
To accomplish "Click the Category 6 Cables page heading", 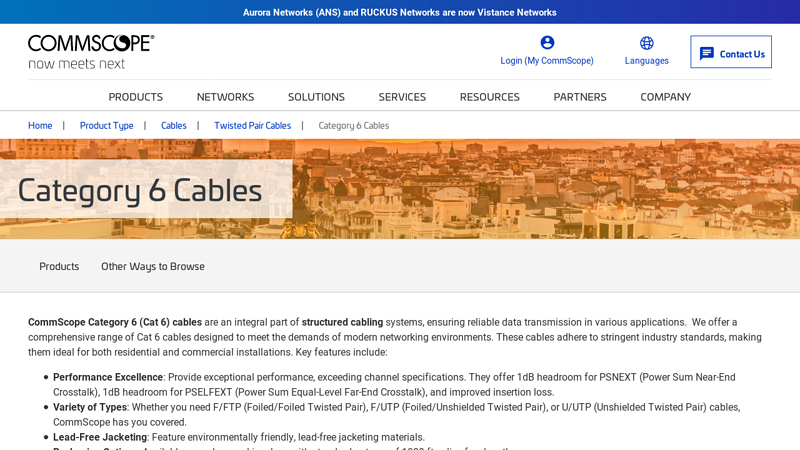I will (x=140, y=190).
